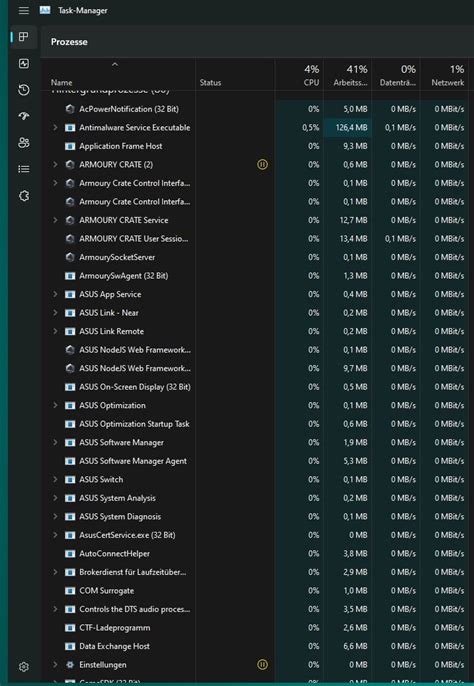Image resolution: width=474 pixels, height=686 pixels.
Task: Expand the ARMOURY CRATE (2) group
Action: pyautogui.click(x=55, y=164)
